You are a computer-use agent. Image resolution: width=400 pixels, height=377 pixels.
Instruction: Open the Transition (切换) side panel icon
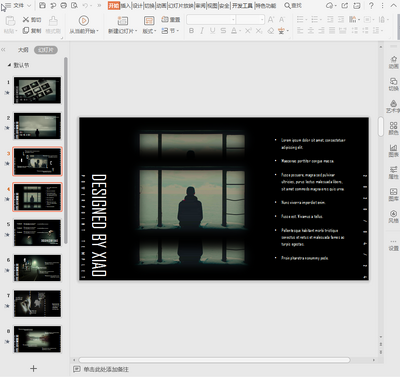click(393, 84)
